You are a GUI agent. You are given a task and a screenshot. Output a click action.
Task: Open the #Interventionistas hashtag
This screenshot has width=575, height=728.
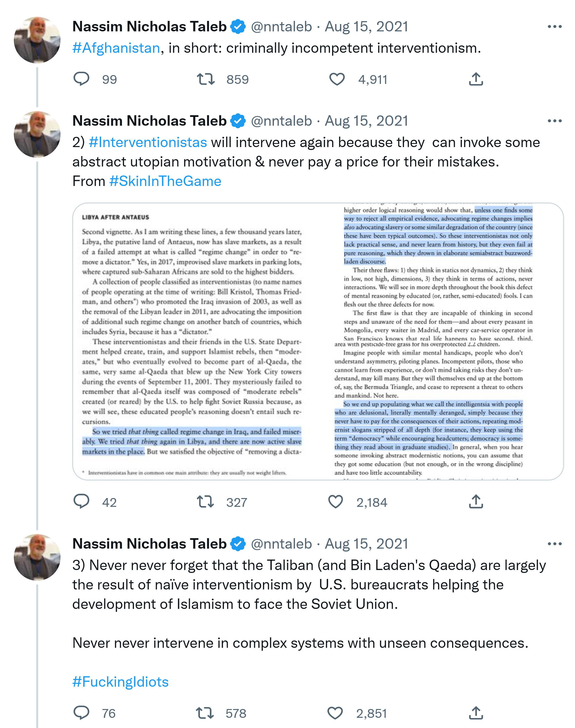coord(148,142)
